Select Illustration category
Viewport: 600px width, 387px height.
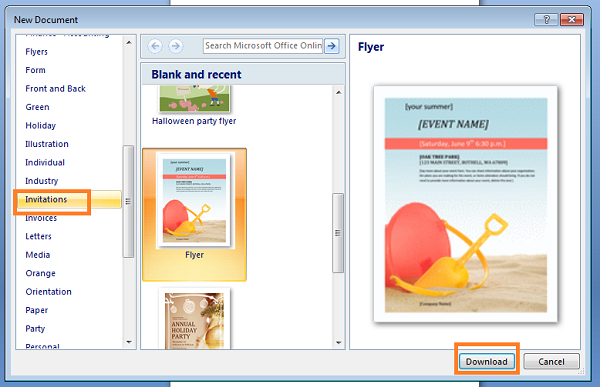pyautogui.click(x=47, y=144)
